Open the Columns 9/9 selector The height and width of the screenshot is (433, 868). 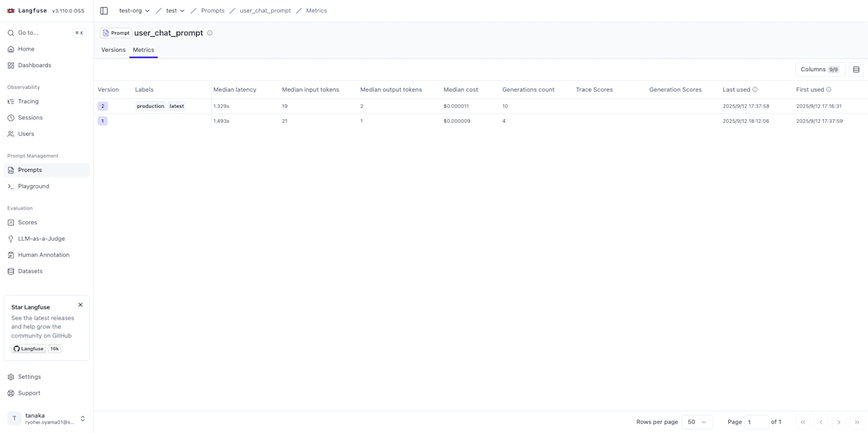pyautogui.click(x=820, y=69)
